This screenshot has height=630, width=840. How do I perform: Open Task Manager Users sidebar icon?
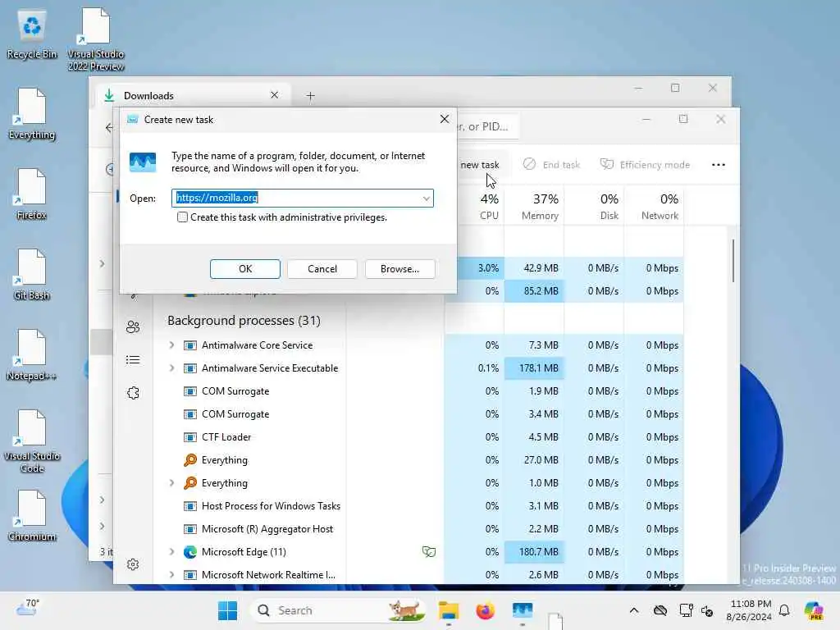[x=133, y=326]
